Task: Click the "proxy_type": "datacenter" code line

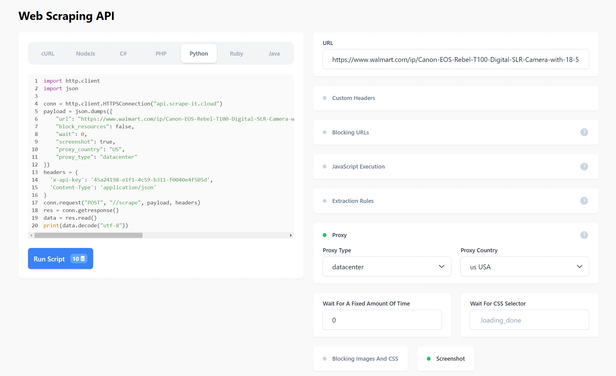Action: coord(97,157)
